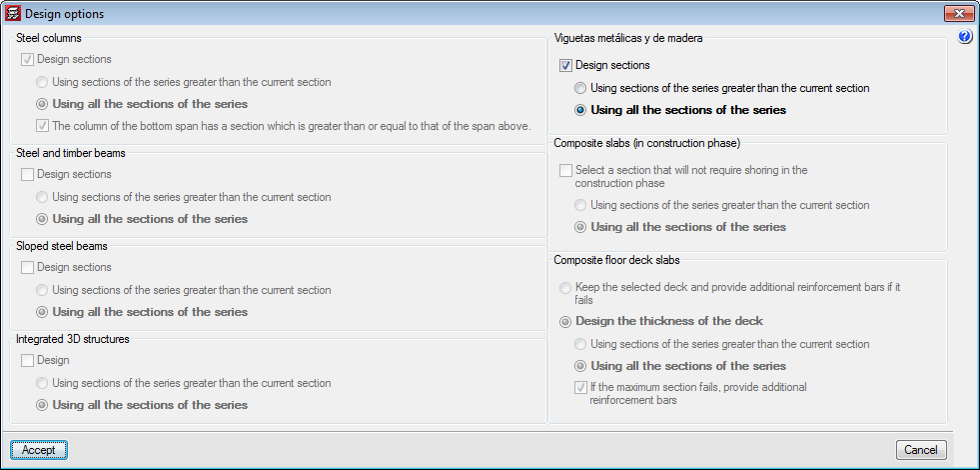Select all sections radio under Steel columns
The width and height of the screenshot is (980, 470).
(x=42, y=104)
